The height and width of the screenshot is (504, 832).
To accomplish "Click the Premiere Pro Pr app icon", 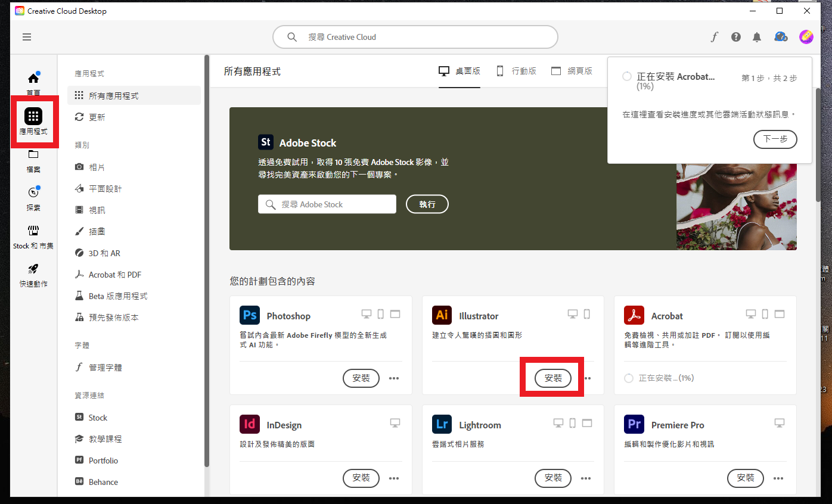I will (x=634, y=424).
